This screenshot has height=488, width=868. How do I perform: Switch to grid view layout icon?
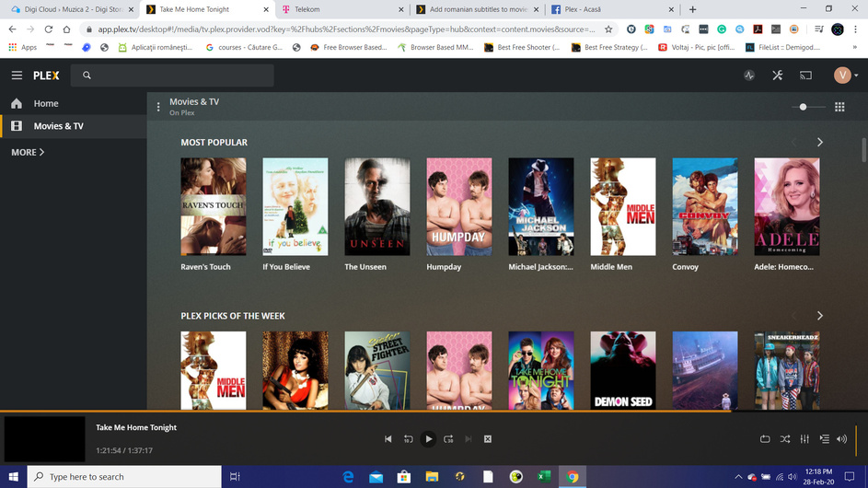[839, 107]
